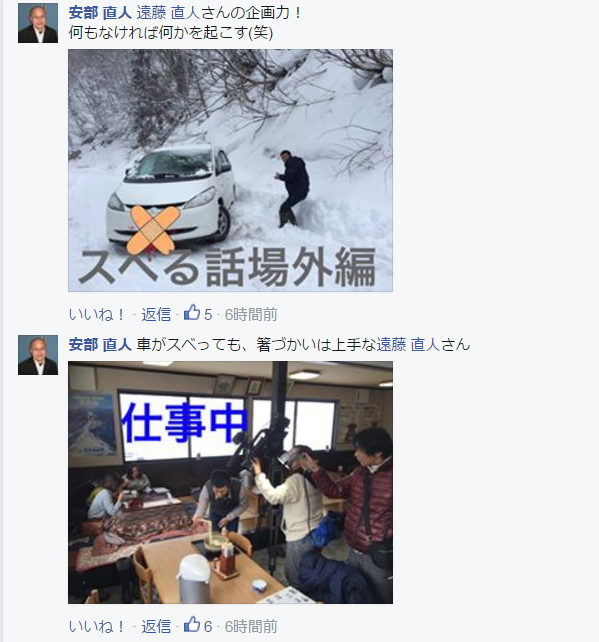Open the snowy car photo スベる話場外編
The height and width of the screenshot is (642, 599).
point(231,170)
